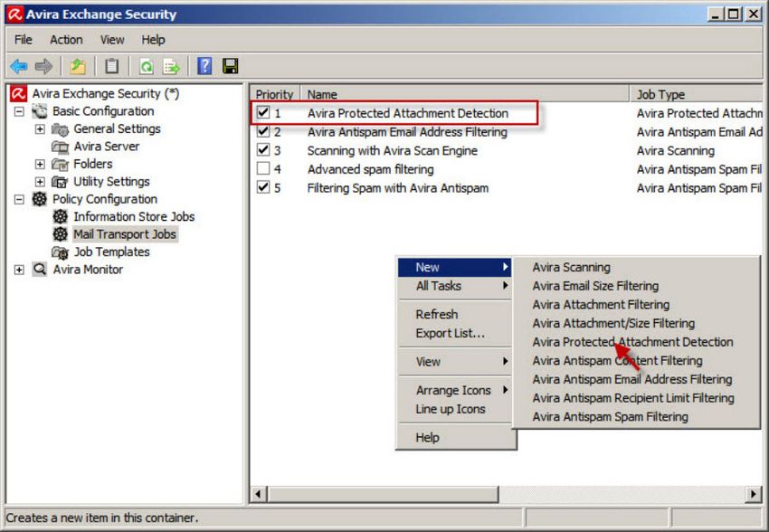Expand the Utility Settings tree node
The width and height of the screenshot is (769, 532).
[x=40, y=182]
